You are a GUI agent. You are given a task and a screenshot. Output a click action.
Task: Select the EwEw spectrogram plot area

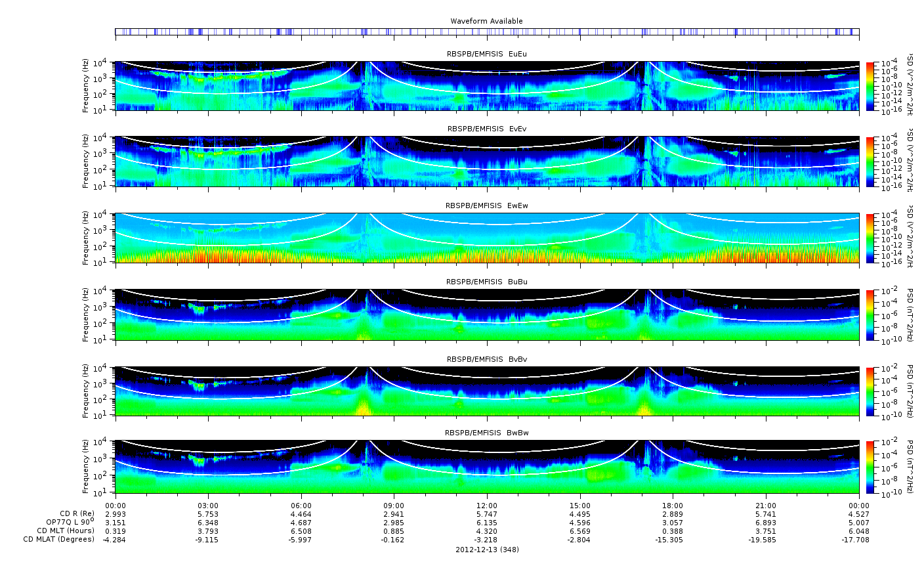pyautogui.click(x=487, y=238)
